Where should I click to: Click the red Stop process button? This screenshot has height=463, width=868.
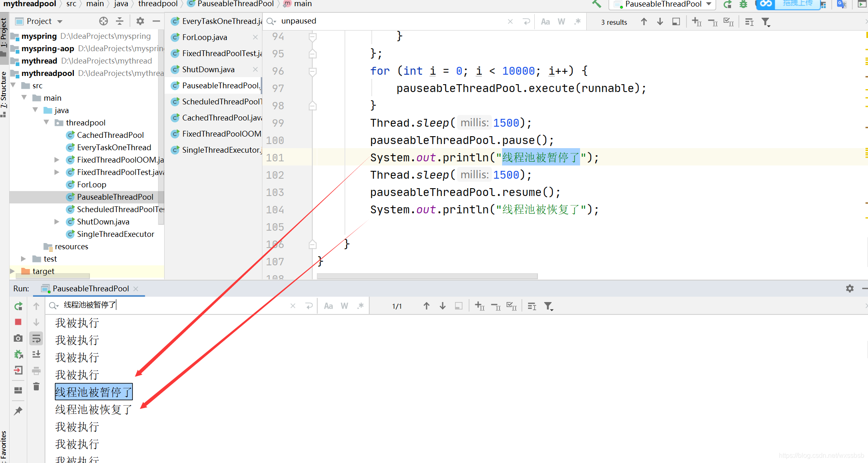18,322
